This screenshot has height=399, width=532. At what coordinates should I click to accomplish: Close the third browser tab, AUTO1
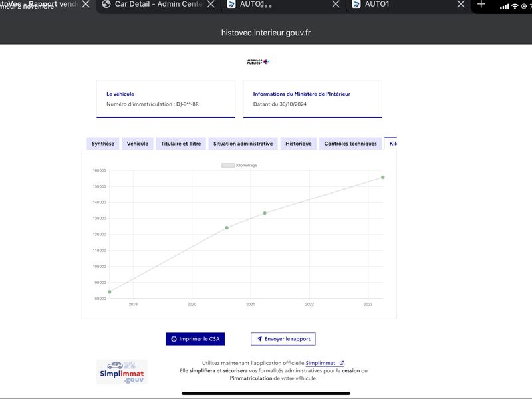336,4
